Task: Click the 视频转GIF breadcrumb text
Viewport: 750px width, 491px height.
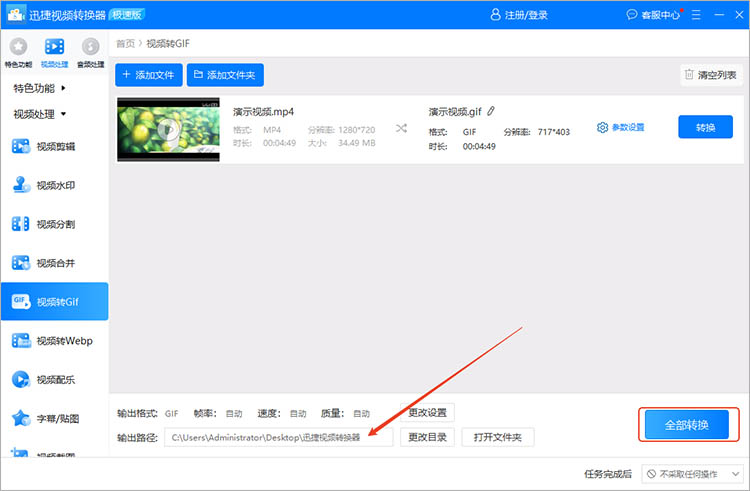Action: pos(168,44)
